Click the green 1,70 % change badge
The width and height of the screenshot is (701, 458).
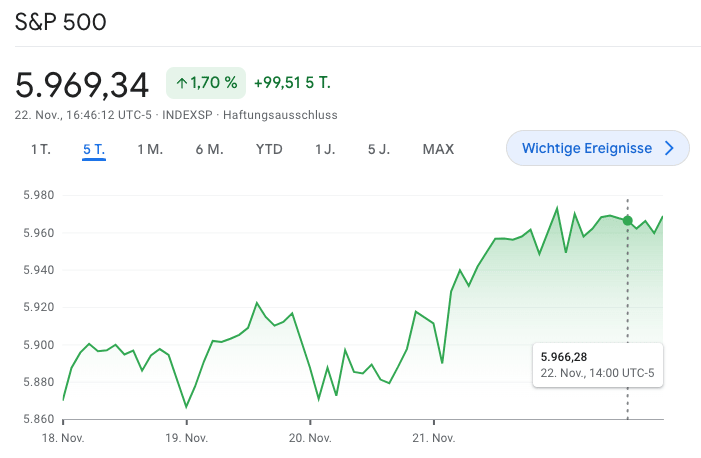[206, 82]
